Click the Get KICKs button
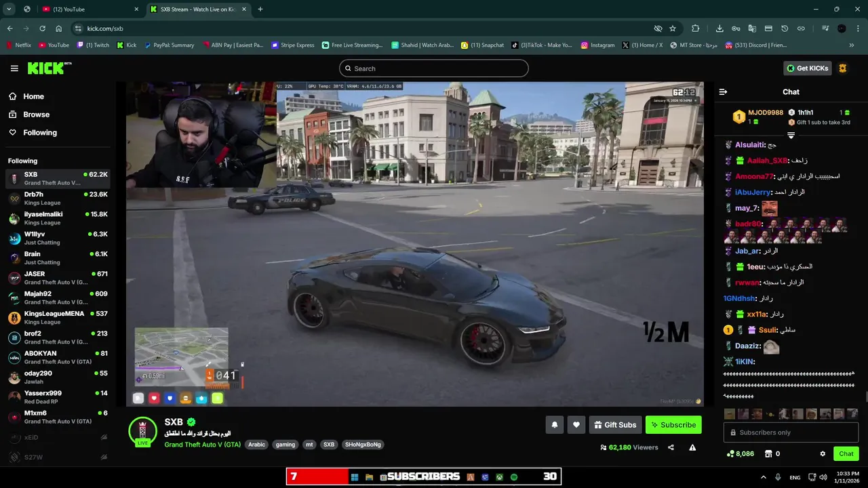 (808, 68)
